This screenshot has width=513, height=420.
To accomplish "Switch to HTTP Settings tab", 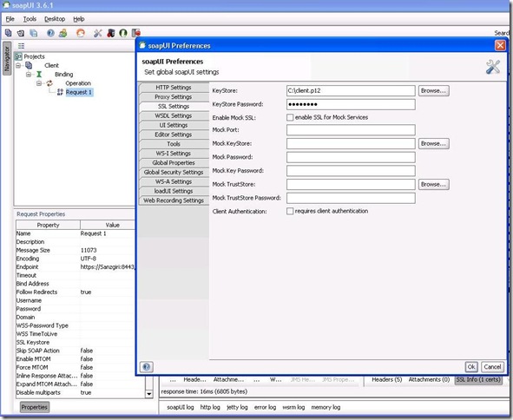I will coord(174,88).
